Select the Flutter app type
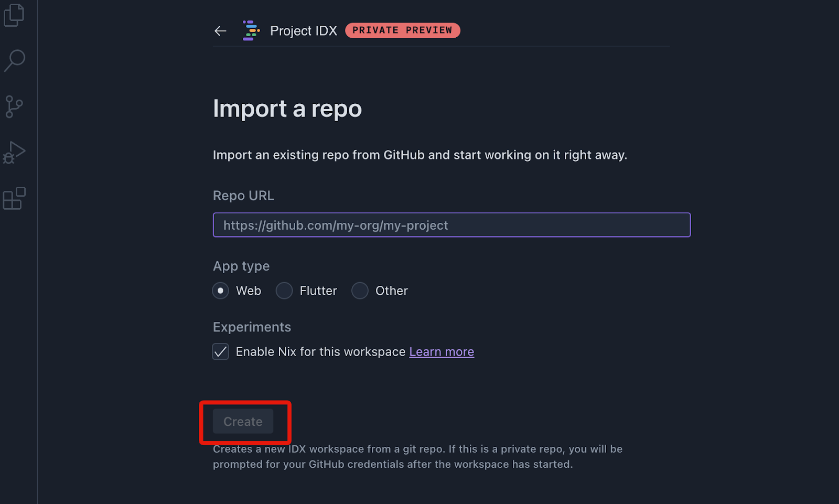The image size is (839, 504). pos(284,291)
